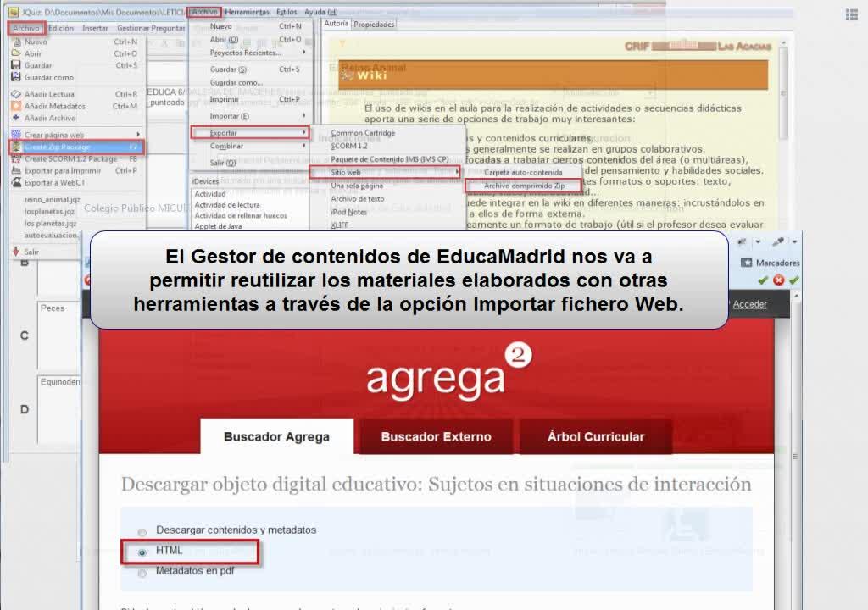Open the Estilos menu in eXe

(287, 12)
